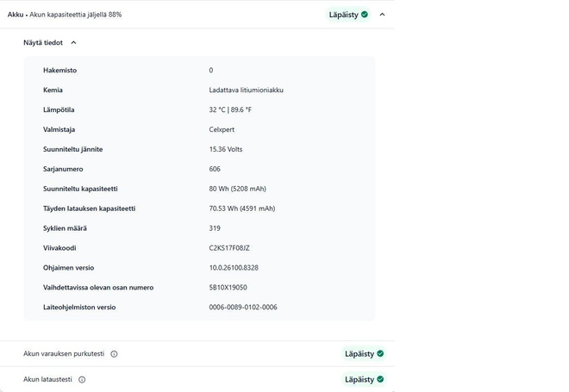This screenshot has height=392, width=569.
Task: Collapse the Näytä tiedot details chevron
Action: 73,43
